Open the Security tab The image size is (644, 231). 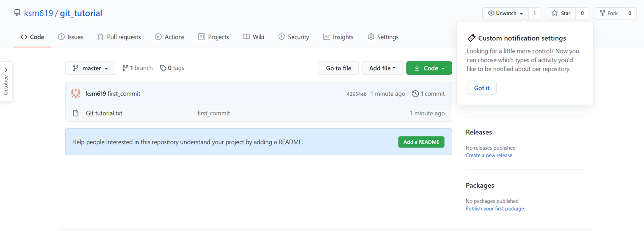293,37
